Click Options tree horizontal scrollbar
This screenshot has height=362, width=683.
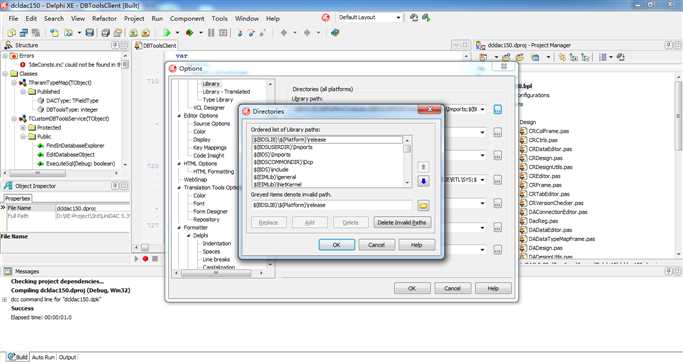tap(218, 273)
